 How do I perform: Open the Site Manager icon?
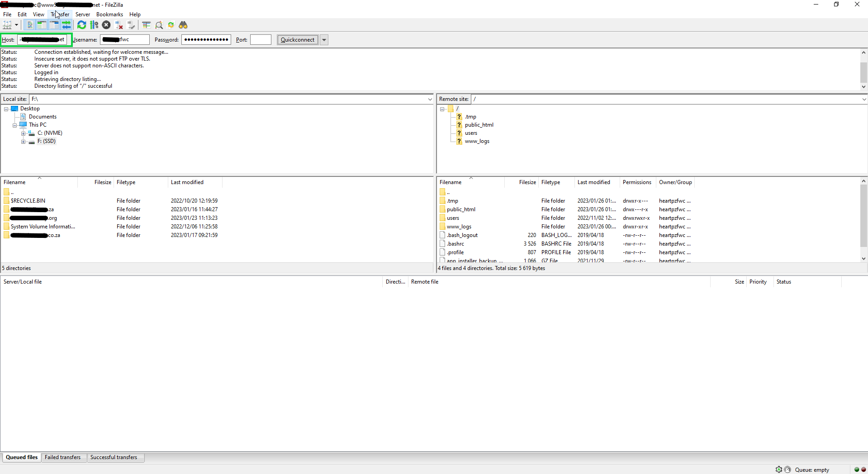click(7, 25)
